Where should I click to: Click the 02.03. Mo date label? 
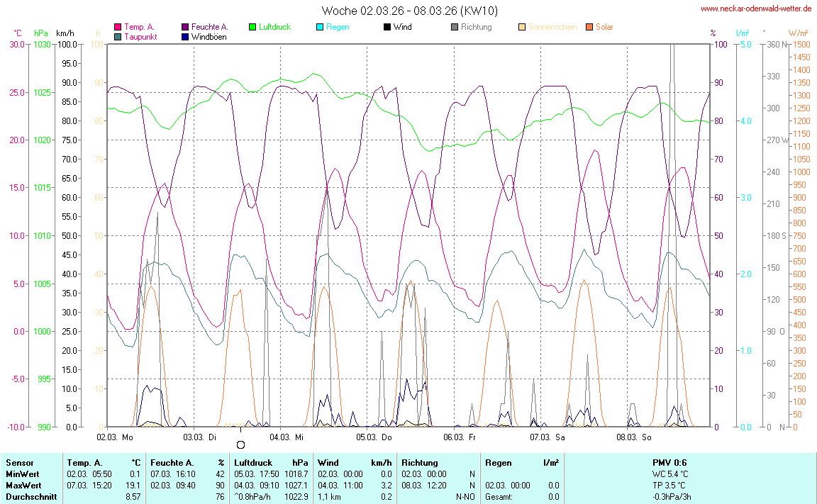pyautogui.click(x=115, y=437)
